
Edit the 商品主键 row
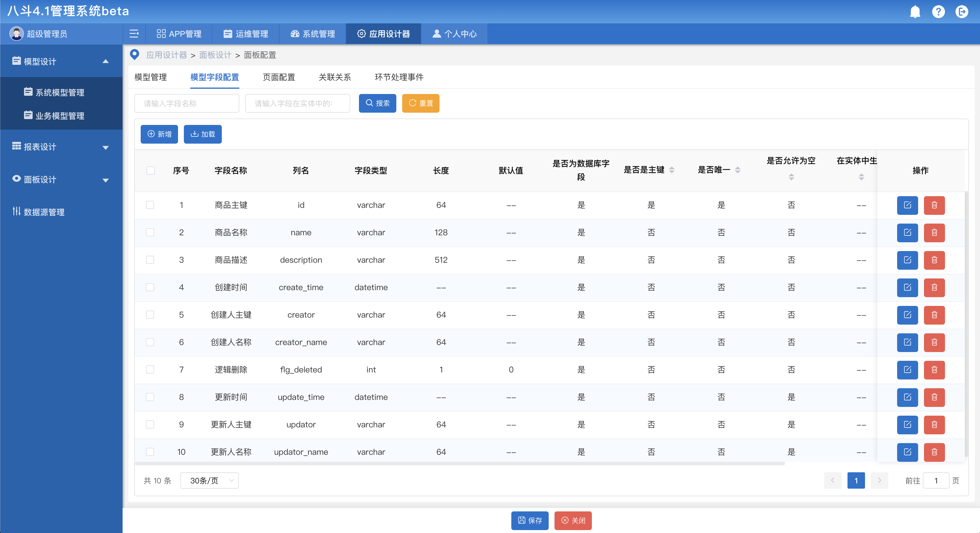pos(907,205)
